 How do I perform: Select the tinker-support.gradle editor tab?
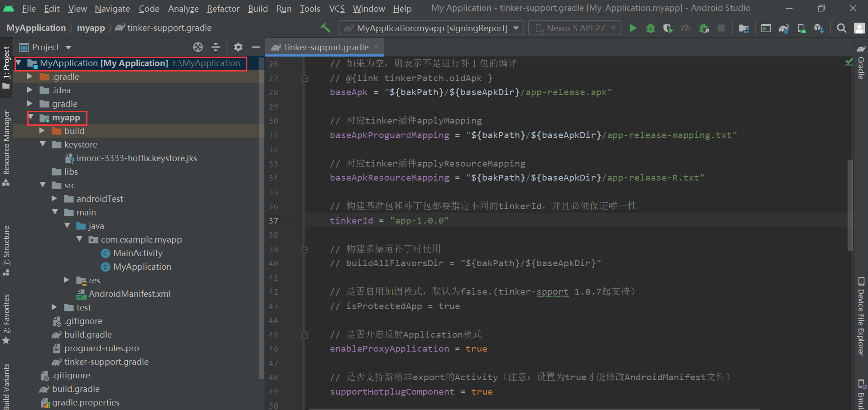tap(325, 47)
